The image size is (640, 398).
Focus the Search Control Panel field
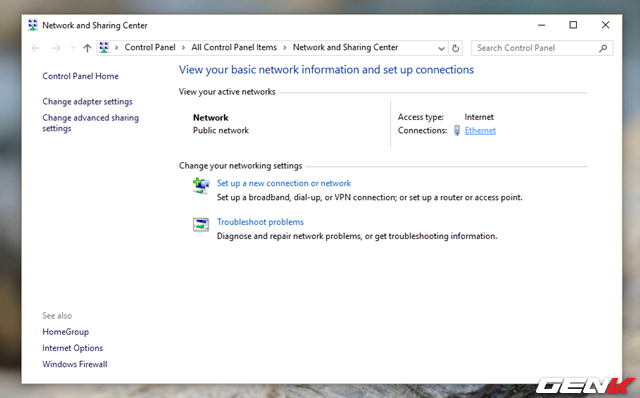point(542,48)
